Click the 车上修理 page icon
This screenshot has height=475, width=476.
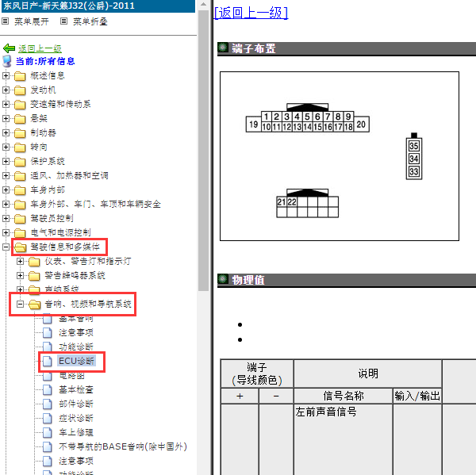point(47,432)
